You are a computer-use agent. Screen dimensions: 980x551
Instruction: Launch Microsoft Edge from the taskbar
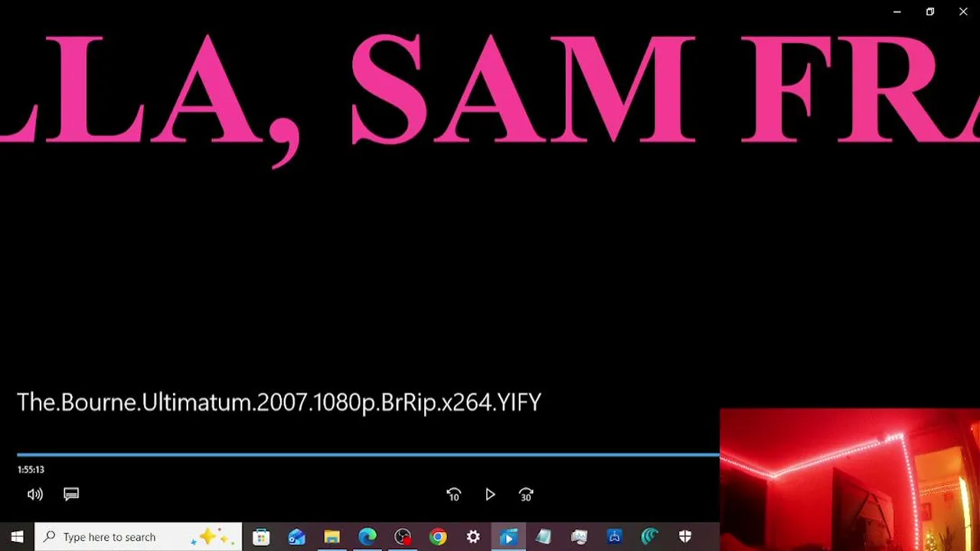pyautogui.click(x=367, y=537)
